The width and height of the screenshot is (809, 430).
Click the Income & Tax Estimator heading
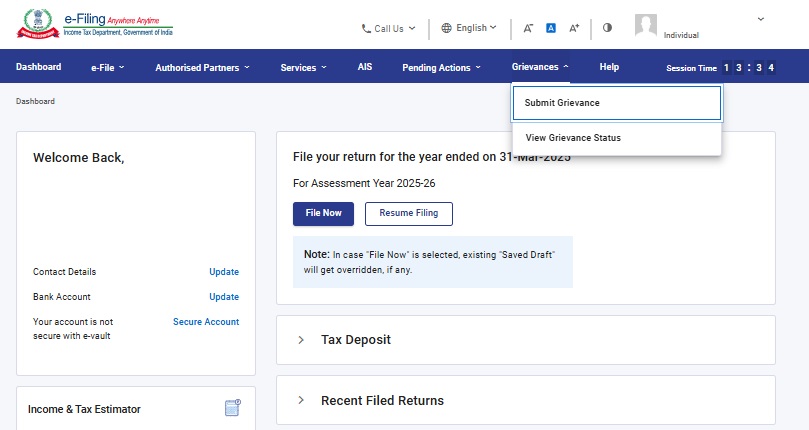click(84, 409)
